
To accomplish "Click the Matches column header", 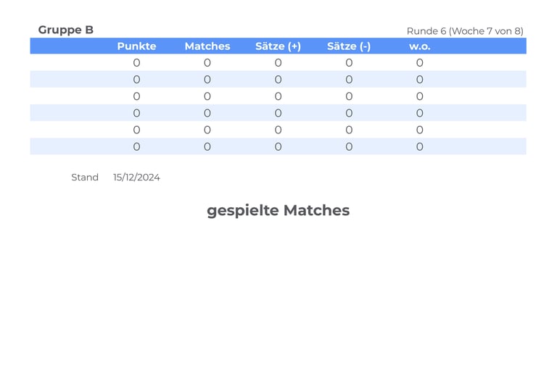I will tap(207, 46).
